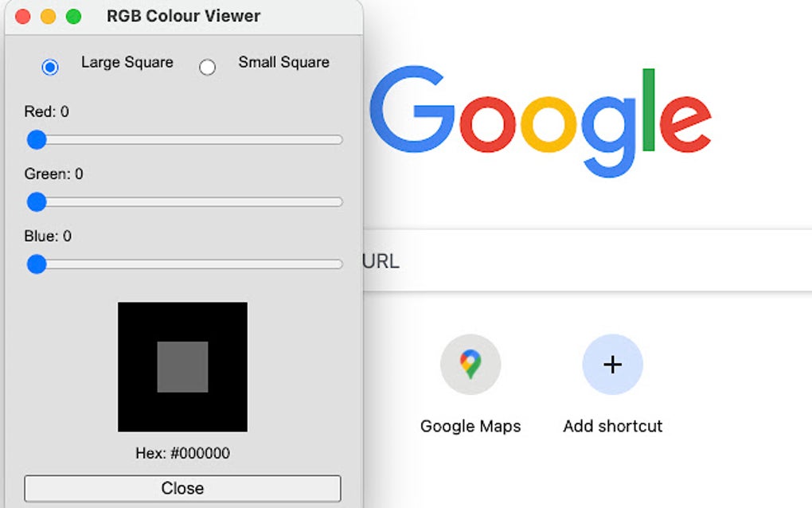The height and width of the screenshot is (508, 812).
Task: Click the Blue slider track
Action: pos(199,264)
